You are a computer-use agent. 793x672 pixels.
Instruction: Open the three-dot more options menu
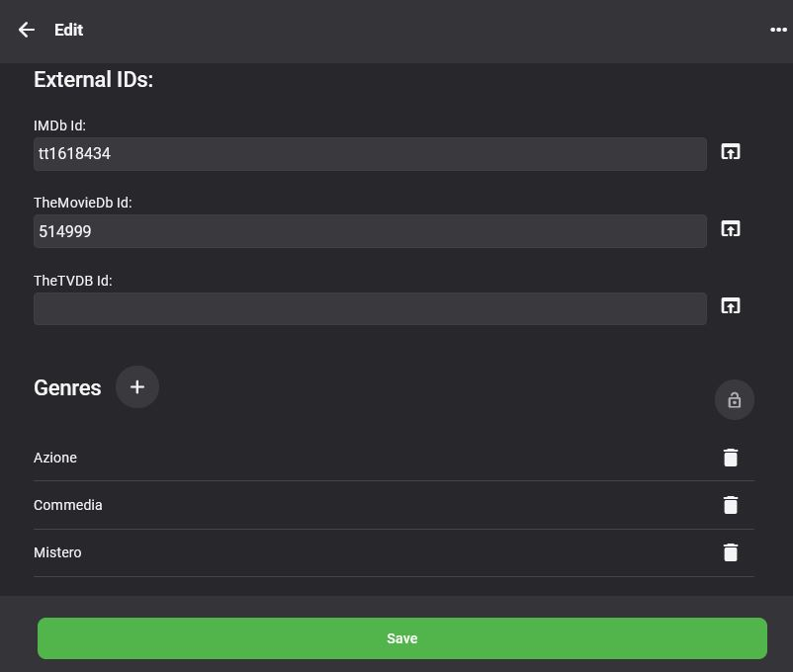point(778,31)
